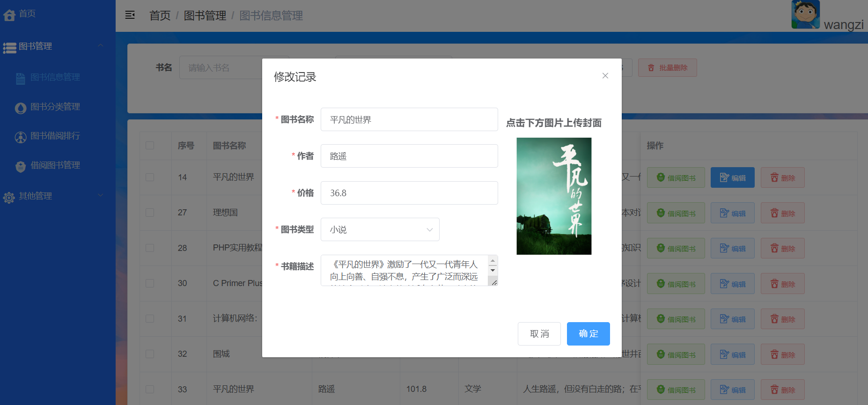Viewport: 868px width, 405px height.
Task: Click the wangzi username text
Action: pyautogui.click(x=844, y=24)
